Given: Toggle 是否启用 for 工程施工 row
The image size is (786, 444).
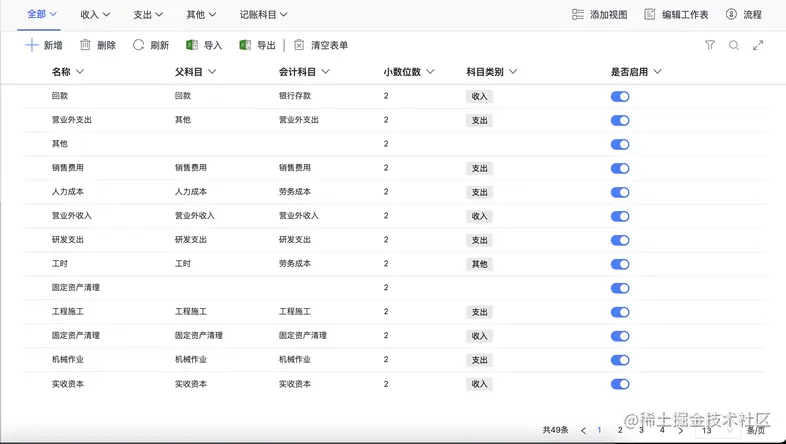Looking at the screenshot, I should [620, 312].
